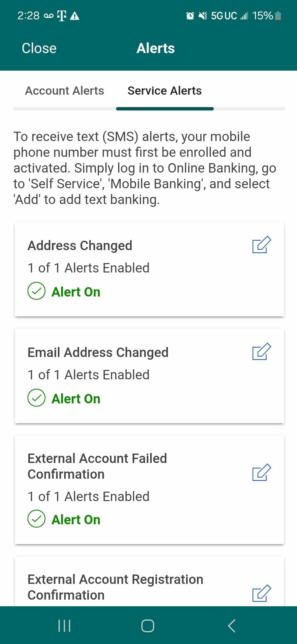Edit External Account Failed Confirmation alert
This screenshot has height=644, width=297.
click(x=261, y=473)
